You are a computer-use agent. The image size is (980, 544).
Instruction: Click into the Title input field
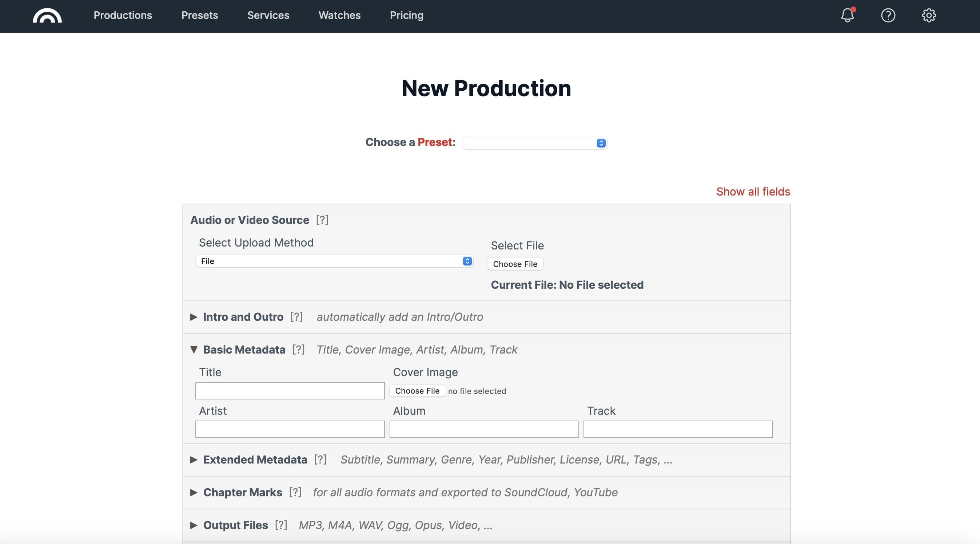[290, 391]
